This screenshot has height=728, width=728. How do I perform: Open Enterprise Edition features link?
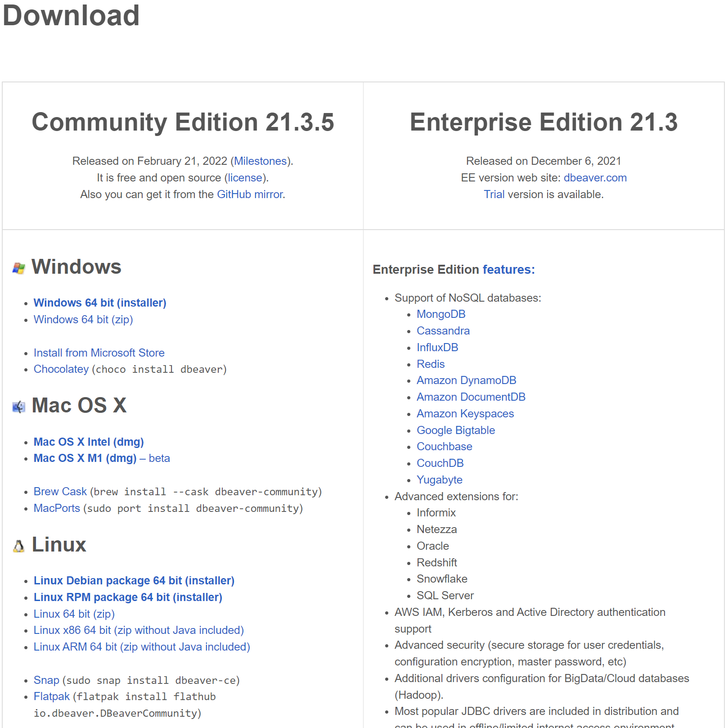[x=509, y=270]
